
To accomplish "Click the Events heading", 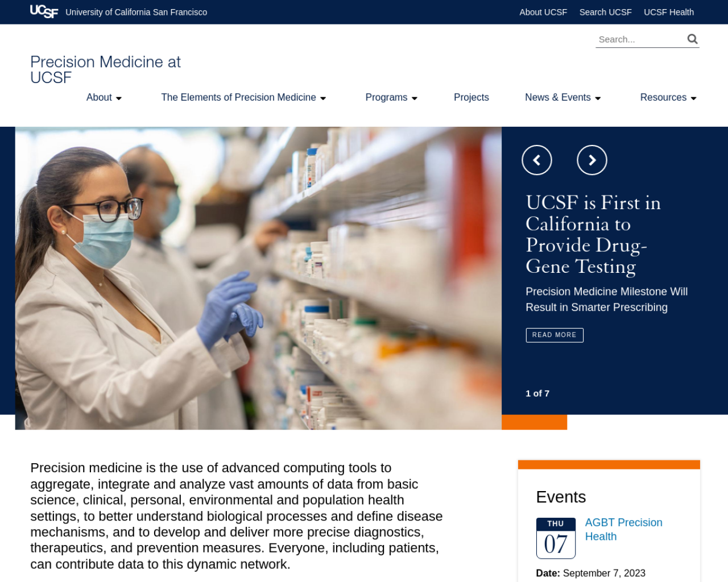I will [x=561, y=497].
